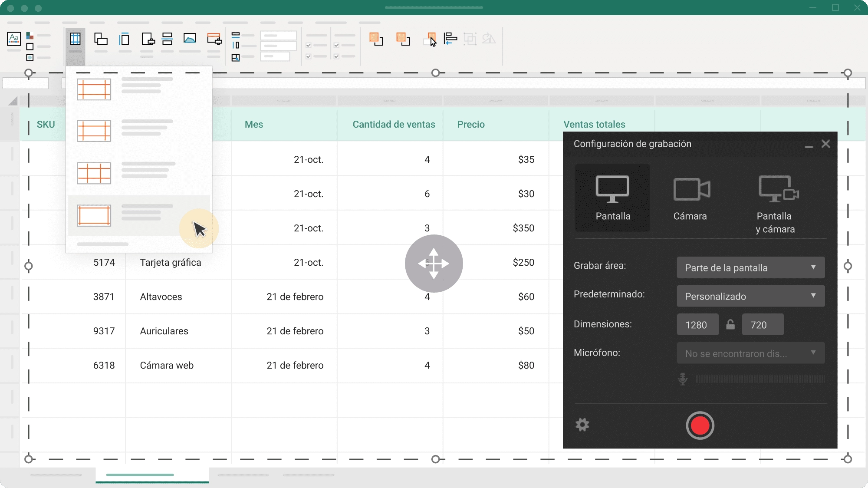Click the Bring Forward orange icon
The image size is (868, 488).
pos(377,40)
